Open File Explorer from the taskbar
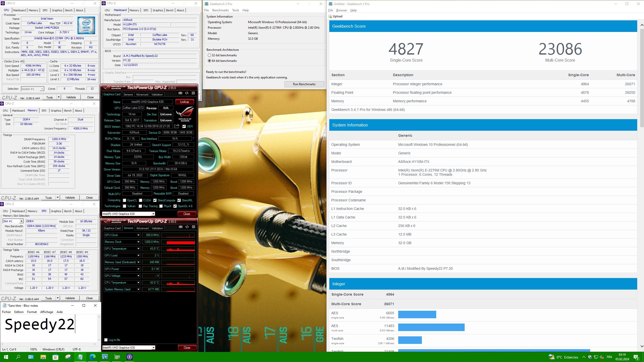Screen dimensions: 644x362 coord(43,357)
